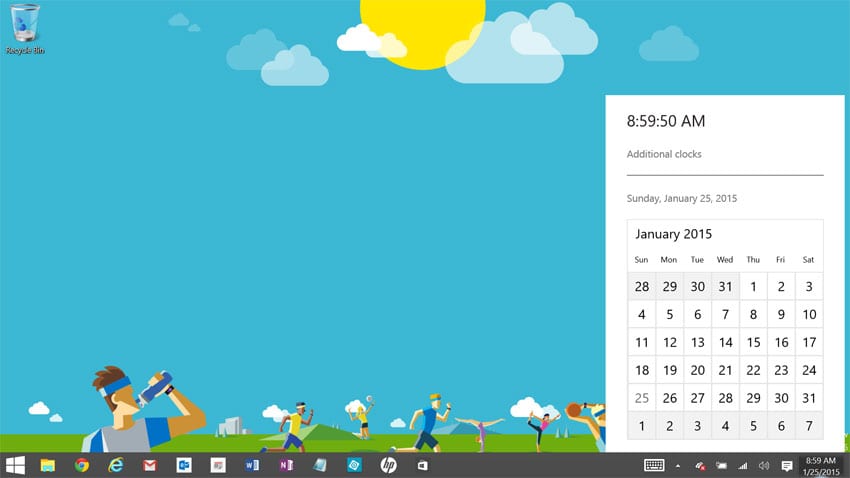Show the touch keyboard from the tray
Screen dimensions: 850x478
tap(655, 465)
